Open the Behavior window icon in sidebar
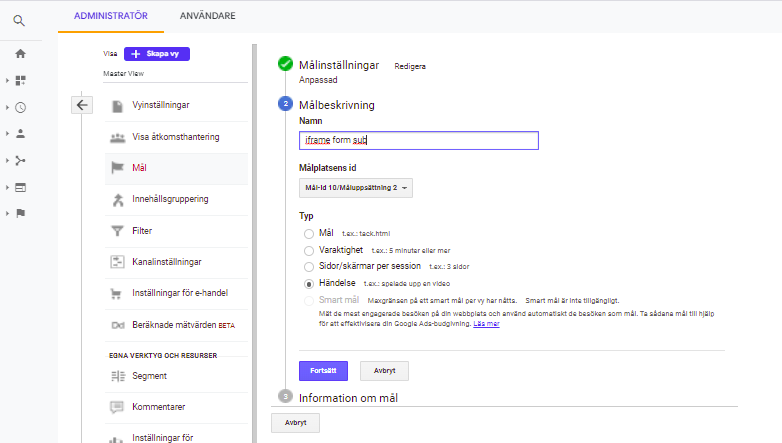 click(20, 187)
